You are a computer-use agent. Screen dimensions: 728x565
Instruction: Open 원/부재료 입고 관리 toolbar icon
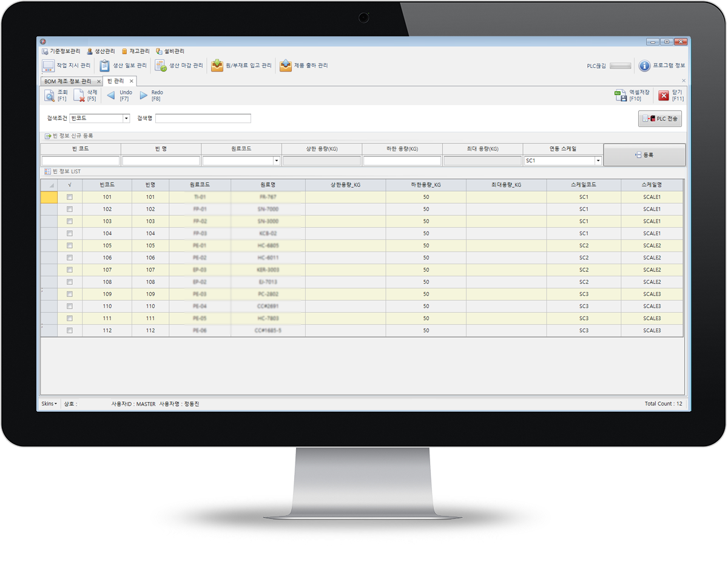217,65
